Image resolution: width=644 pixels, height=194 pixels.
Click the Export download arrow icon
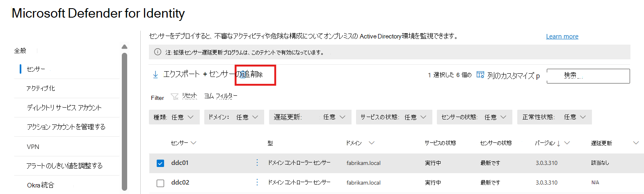[155, 74]
